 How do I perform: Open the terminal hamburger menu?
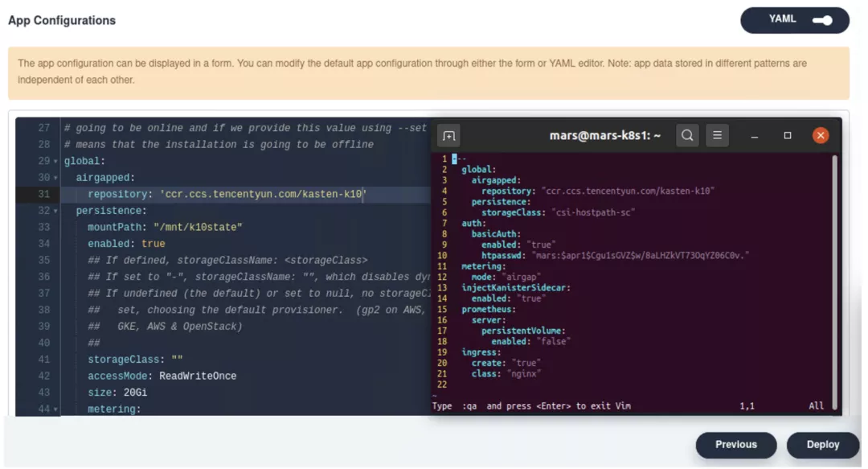pyautogui.click(x=718, y=136)
